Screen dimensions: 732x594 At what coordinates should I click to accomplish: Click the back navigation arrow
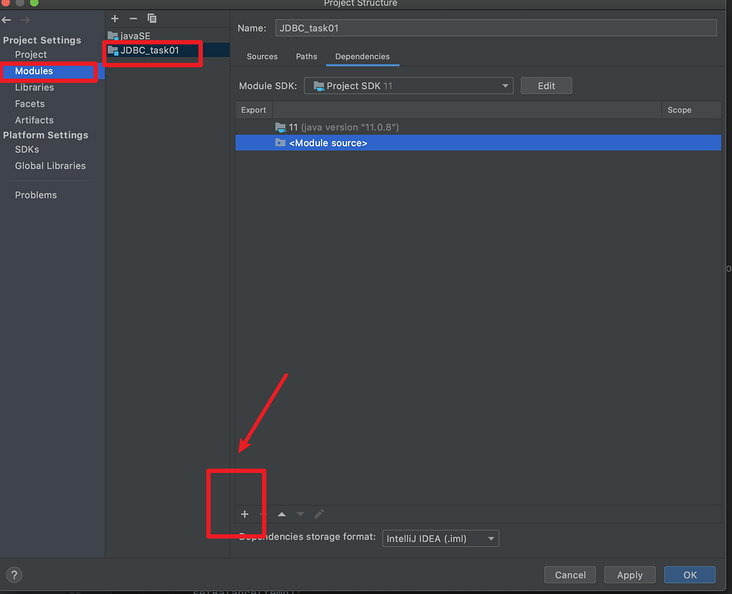coord(7,20)
